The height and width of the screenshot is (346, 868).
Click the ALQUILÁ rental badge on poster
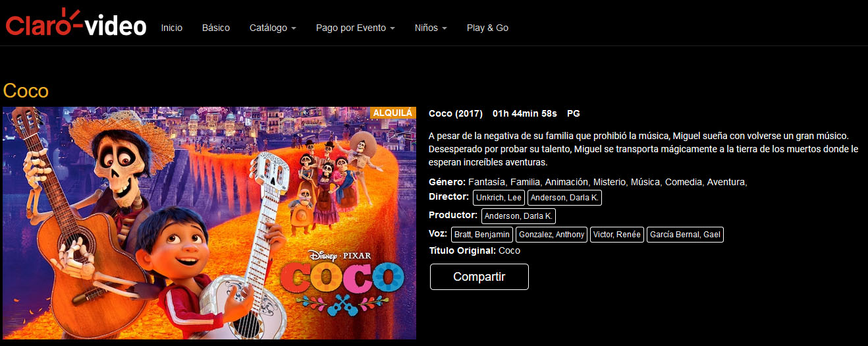393,113
